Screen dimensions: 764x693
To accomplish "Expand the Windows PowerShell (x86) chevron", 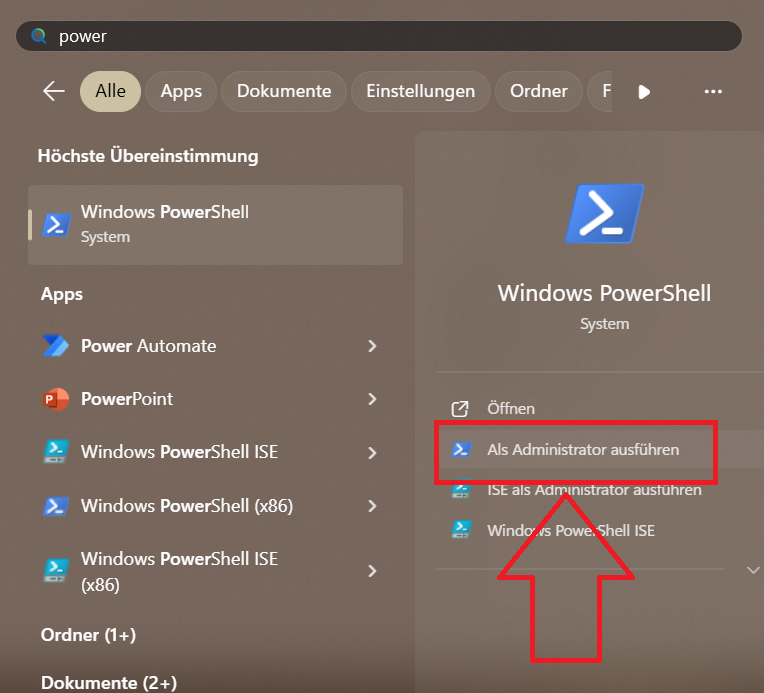I will pos(372,506).
